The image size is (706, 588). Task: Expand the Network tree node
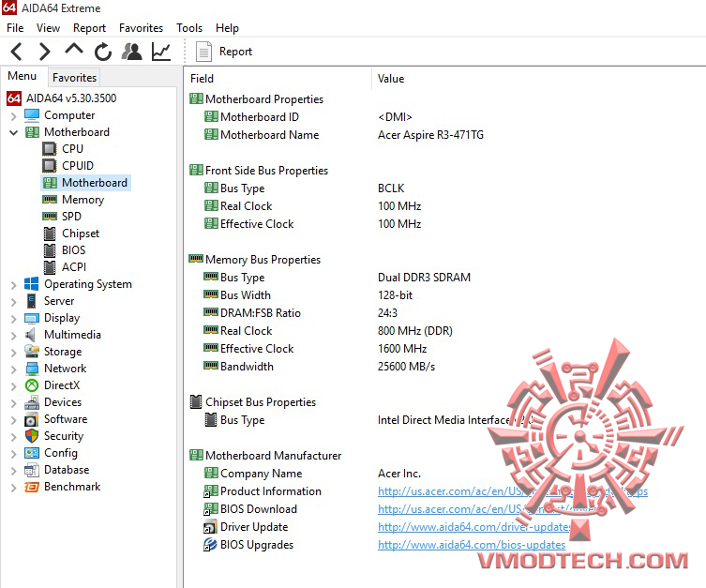pyautogui.click(x=13, y=369)
